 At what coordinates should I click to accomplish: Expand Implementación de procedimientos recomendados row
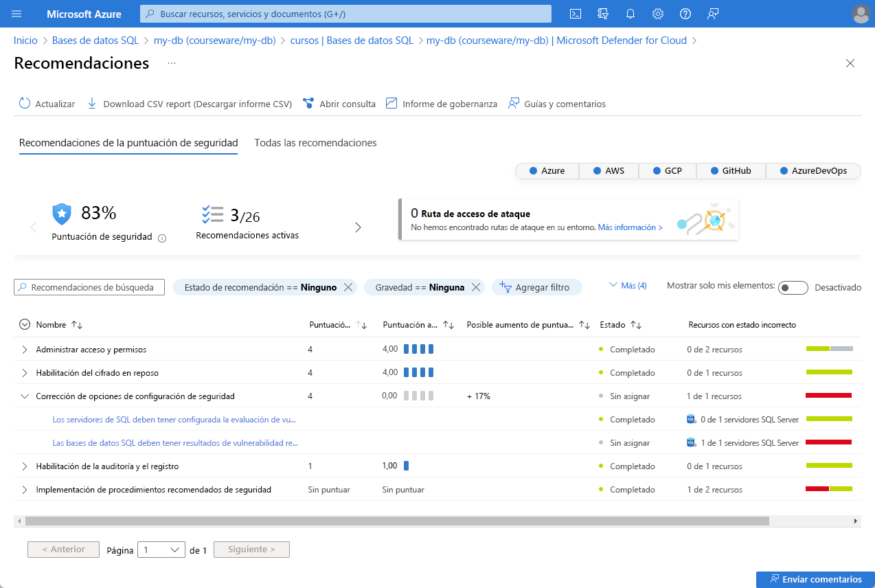pos(25,490)
